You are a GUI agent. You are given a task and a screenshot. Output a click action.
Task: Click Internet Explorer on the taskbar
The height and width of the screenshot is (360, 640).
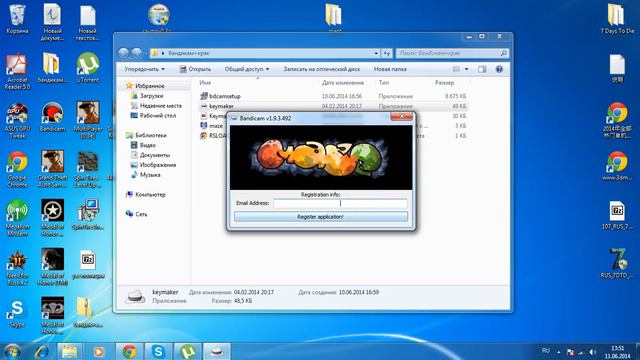42,351
